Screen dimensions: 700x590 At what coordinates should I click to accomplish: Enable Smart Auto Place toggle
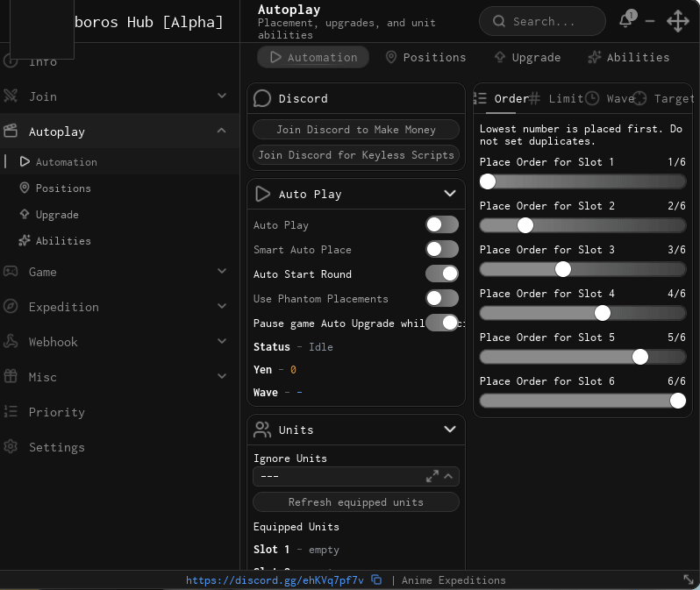(442, 249)
